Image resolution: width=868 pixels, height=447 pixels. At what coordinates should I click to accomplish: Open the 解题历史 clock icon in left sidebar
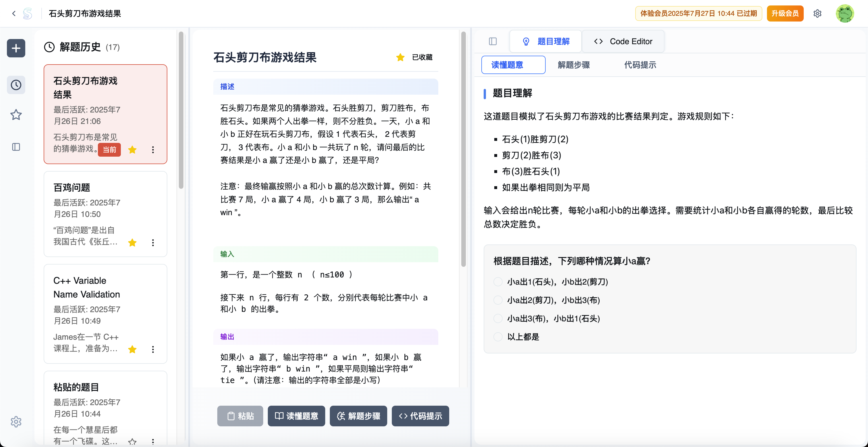point(16,85)
